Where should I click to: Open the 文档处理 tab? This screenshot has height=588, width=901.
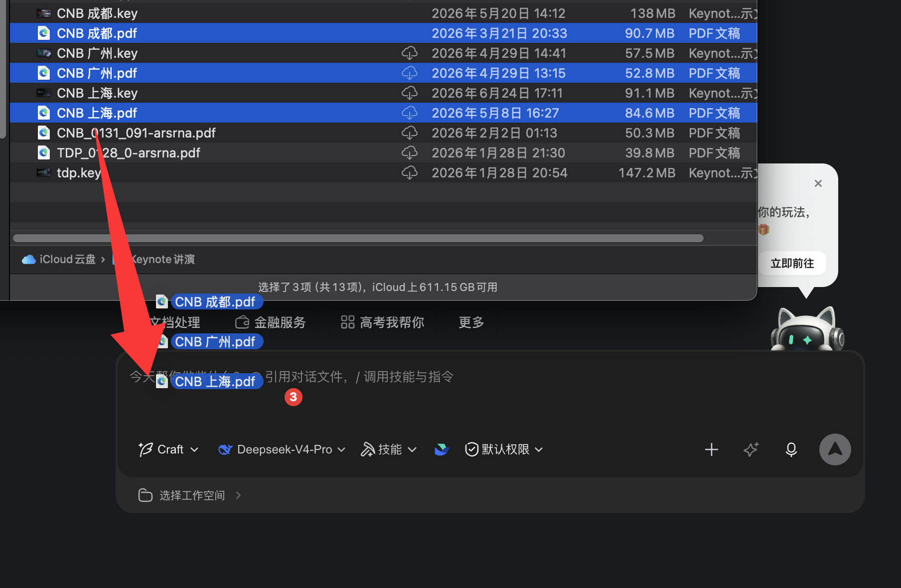point(175,322)
